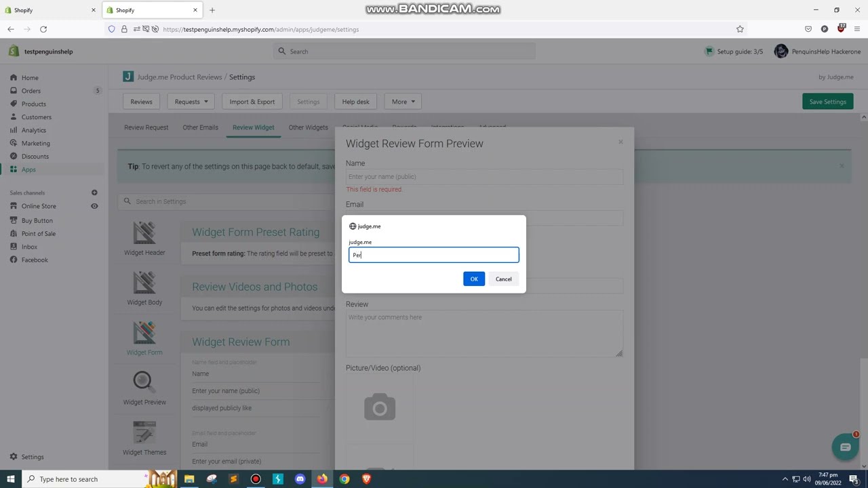Switch to Other Emails tab
The image size is (868, 488).
200,127
